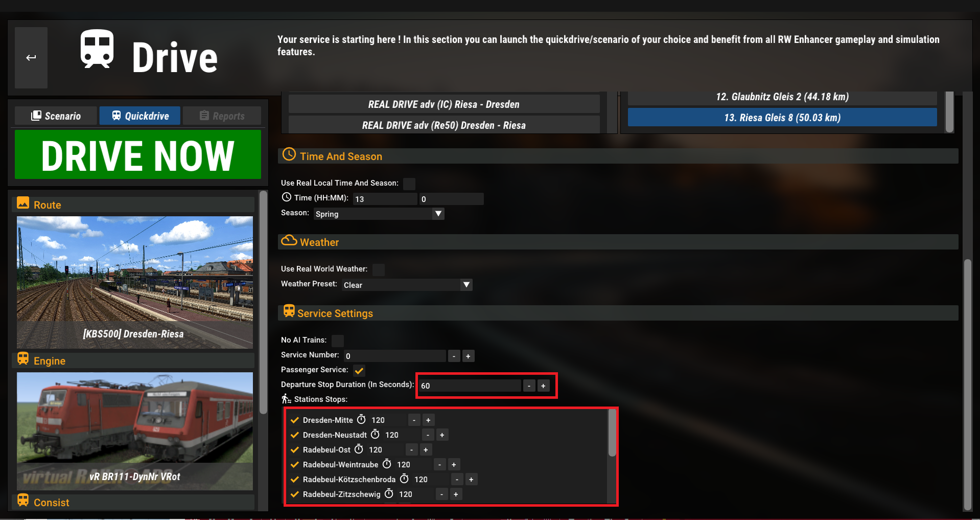Click the Dresden-Riesa route thumbnail
980x520 pixels.
coord(135,282)
